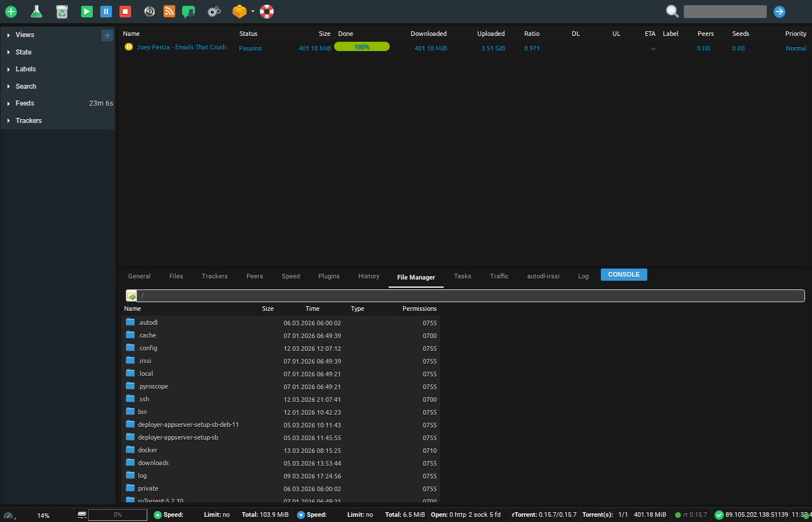Screen dimensions: 812x522
Task: Stop the torrent using the red stop icon
Action: tap(125, 12)
